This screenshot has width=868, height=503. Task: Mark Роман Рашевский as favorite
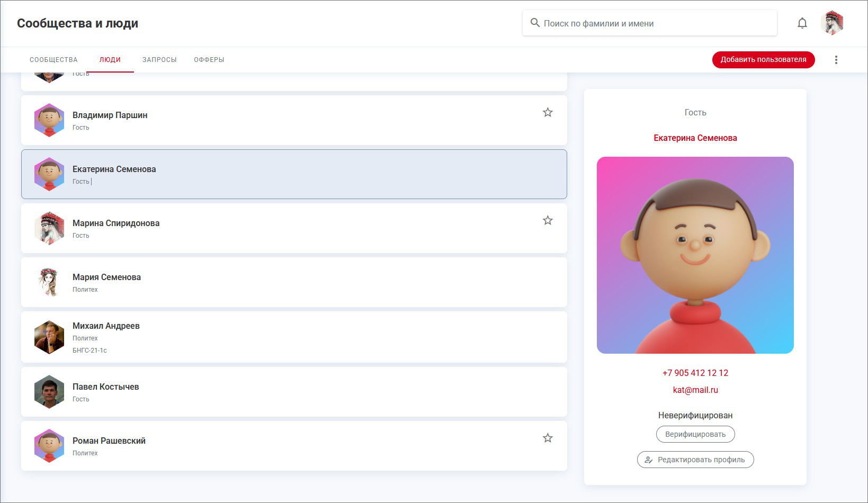(x=548, y=438)
